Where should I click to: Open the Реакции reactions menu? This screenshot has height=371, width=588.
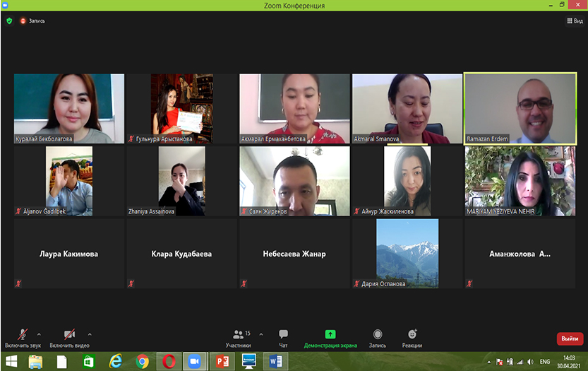coord(412,336)
